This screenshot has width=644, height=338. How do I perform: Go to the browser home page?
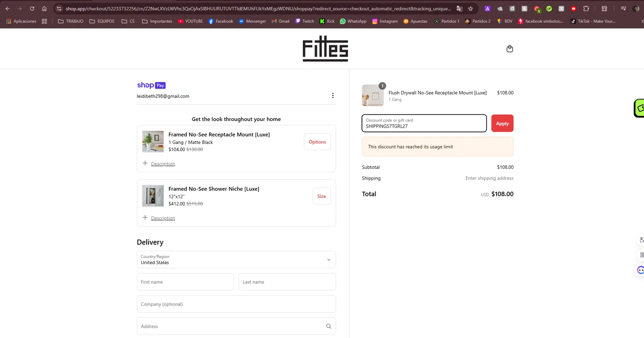pyautogui.click(x=44, y=9)
